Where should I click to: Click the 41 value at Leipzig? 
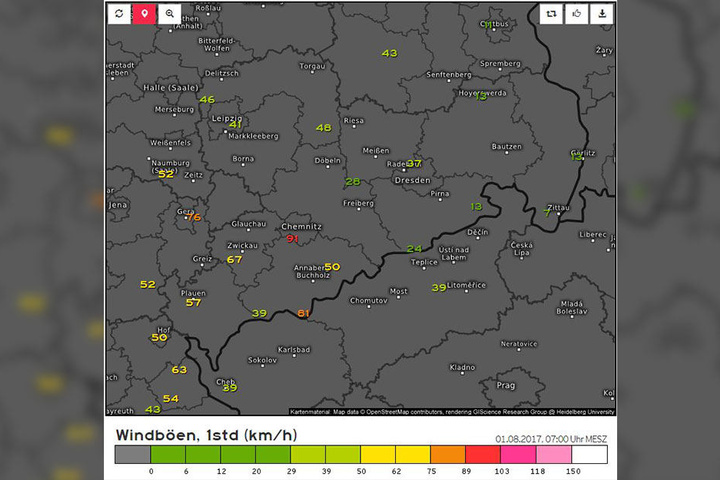[x=235, y=124]
